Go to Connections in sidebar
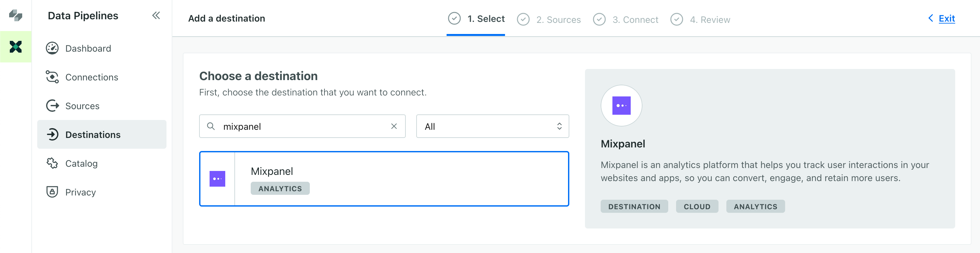The image size is (980, 253). click(x=91, y=77)
